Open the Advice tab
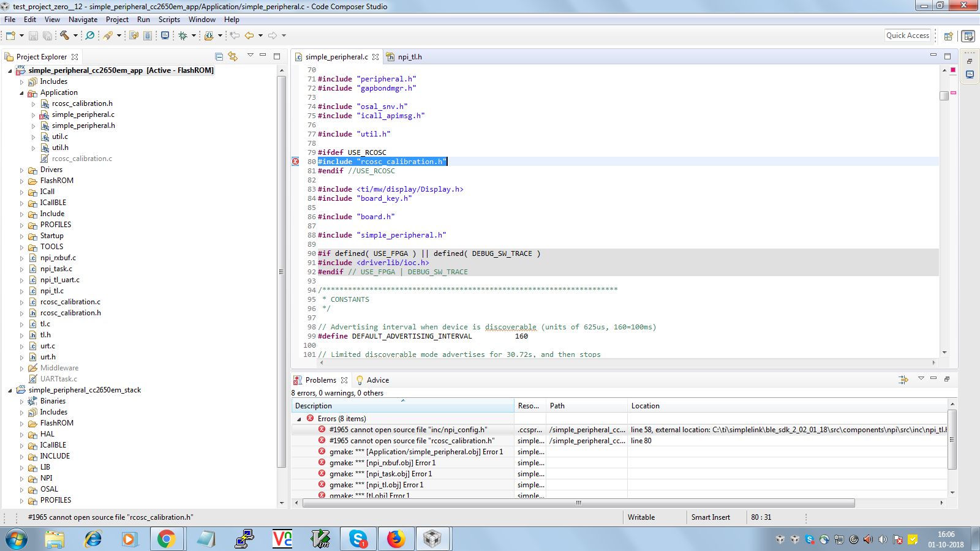The height and width of the screenshot is (551, 980). pyautogui.click(x=377, y=380)
